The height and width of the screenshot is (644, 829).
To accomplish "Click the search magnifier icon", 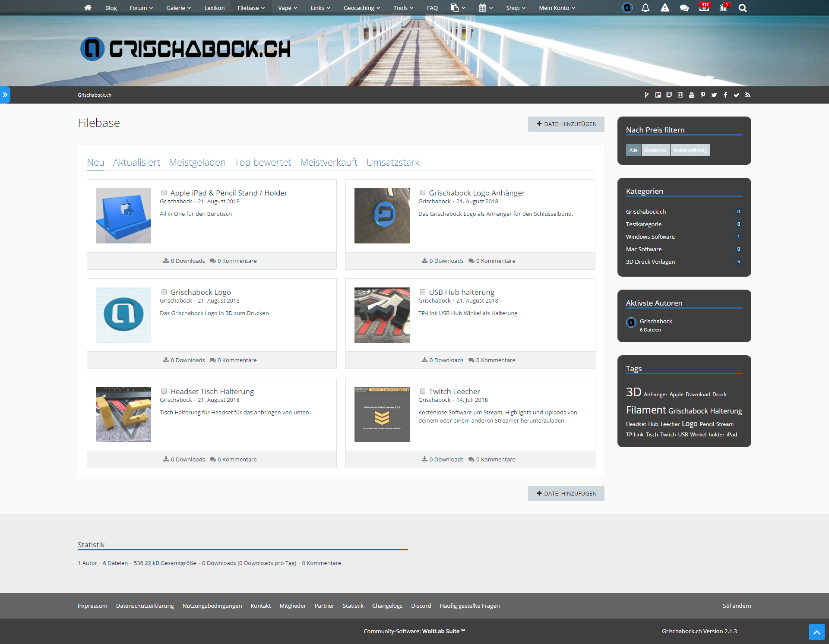I will pyautogui.click(x=742, y=8).
